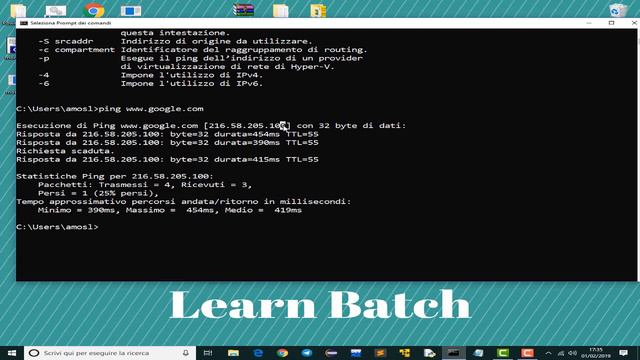This screenshot has height=360, width=640.
Task: Open the orange Sublime Text taskbar icon
Action: 380,353
